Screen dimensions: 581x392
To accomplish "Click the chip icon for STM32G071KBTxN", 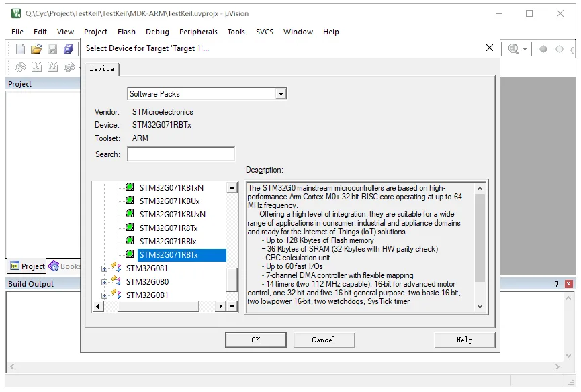I will pos(130,187).
